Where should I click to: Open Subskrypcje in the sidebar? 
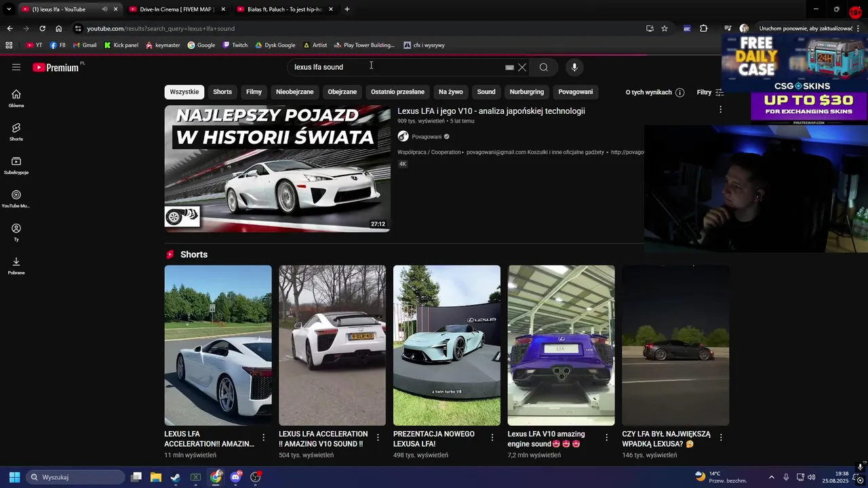pos(16,165)
